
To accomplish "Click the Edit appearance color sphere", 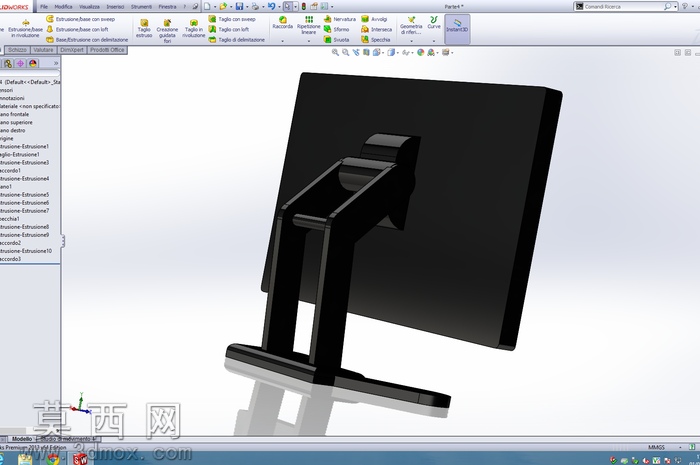I will coord(420,53).
